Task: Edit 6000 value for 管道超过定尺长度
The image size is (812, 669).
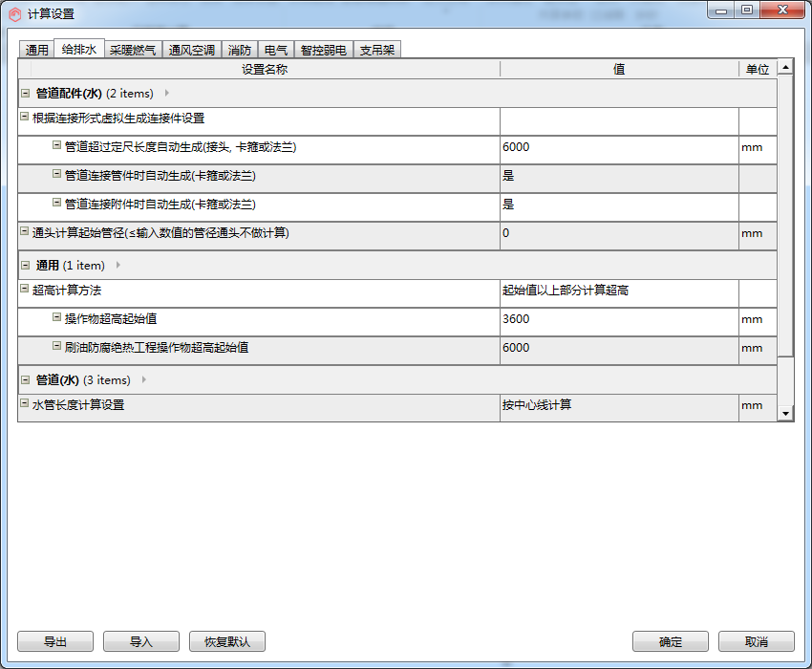Action: tap(619, 150)
